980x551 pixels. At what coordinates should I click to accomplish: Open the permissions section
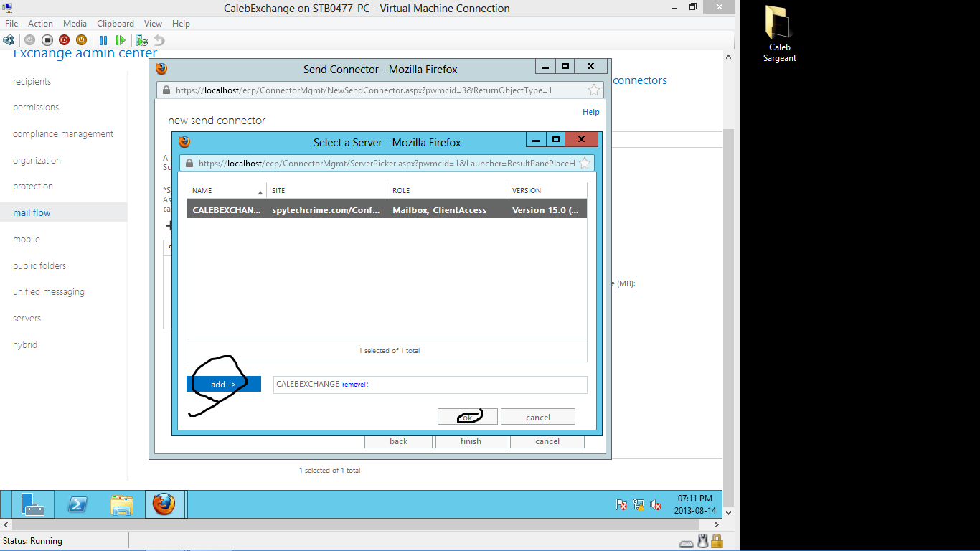click(36, 108)
